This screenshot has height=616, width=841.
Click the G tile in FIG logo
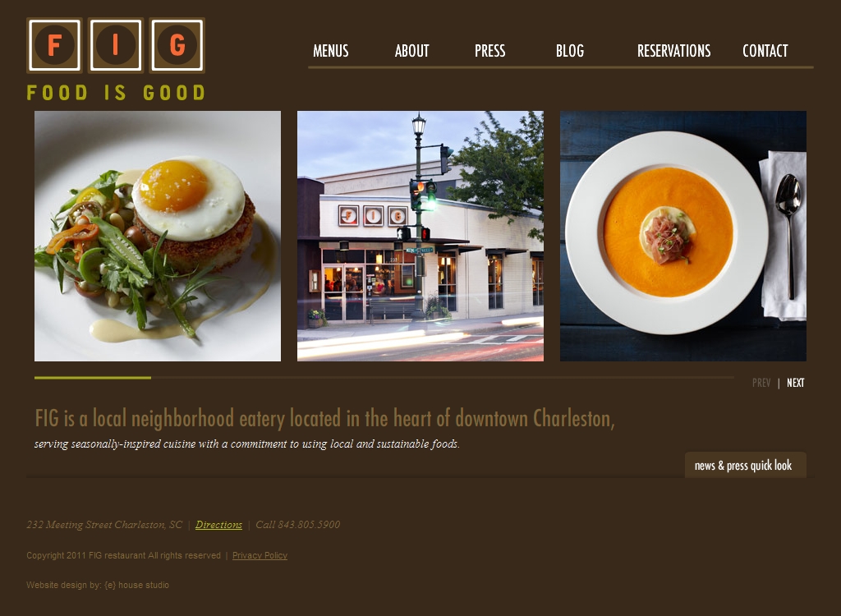177,46
